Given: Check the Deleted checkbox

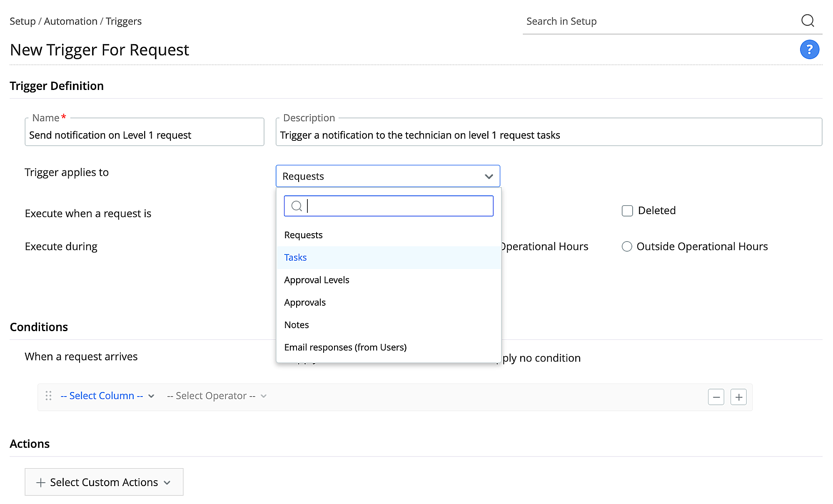Looking at the screenshot, I should coord(627,211).
